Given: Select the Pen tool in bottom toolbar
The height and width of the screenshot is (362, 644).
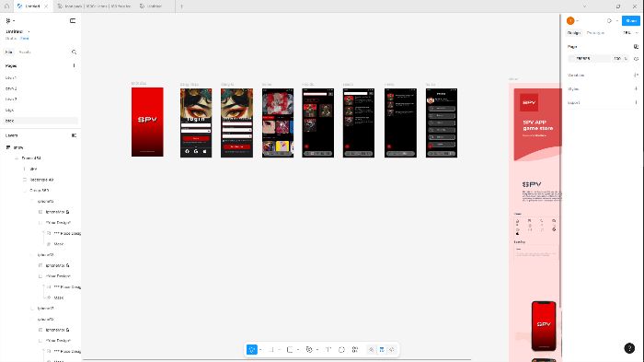Looking at the screenshot, I should [x=309, y=350].
